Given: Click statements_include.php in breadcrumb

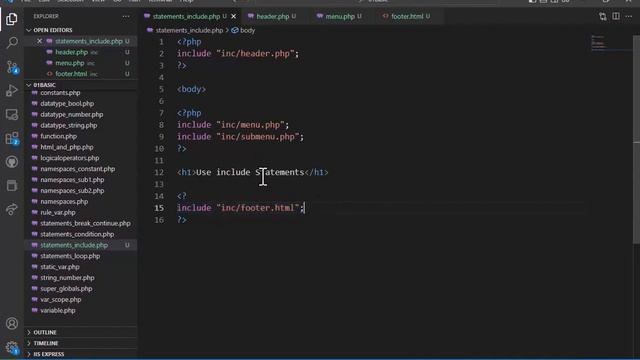Looking at the screenshot, I should (x=189, y=30).
